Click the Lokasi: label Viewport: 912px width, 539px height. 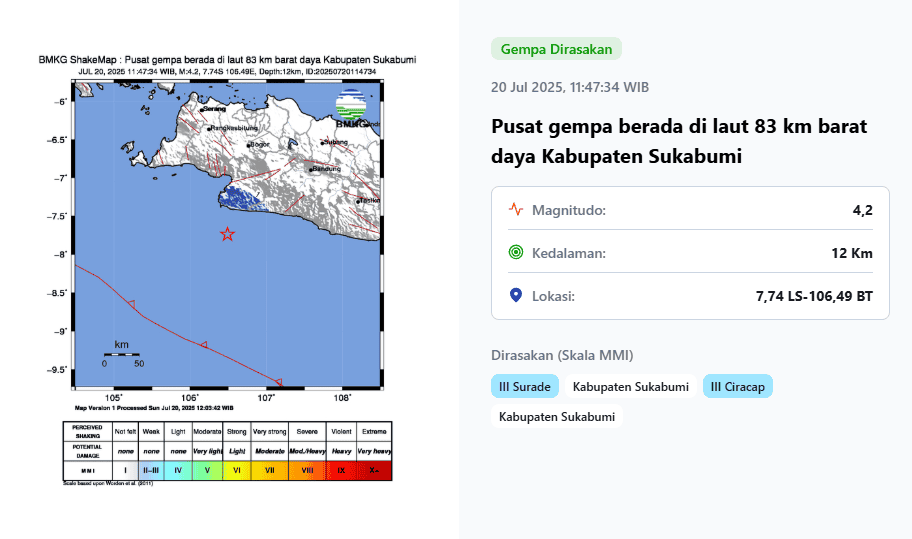click(553, 296)
